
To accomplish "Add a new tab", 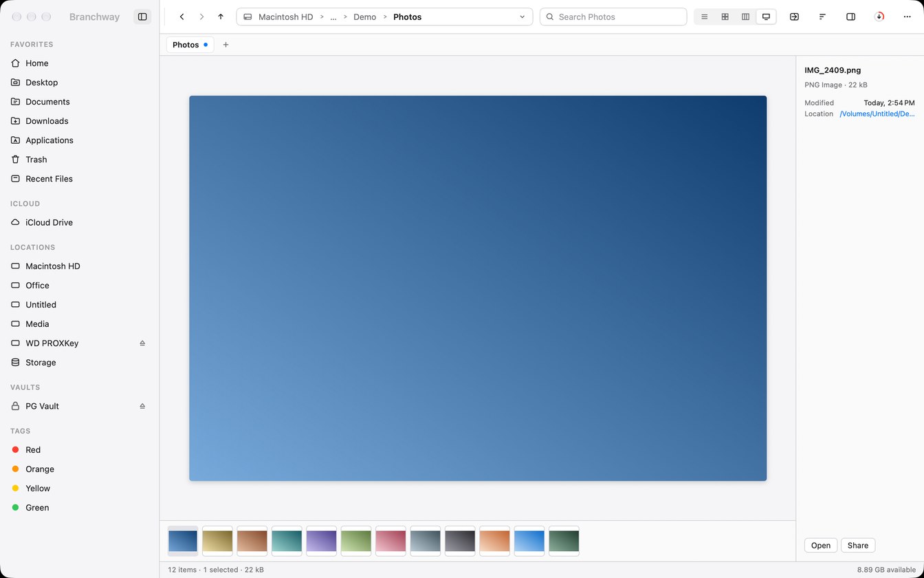I will (225, 45).
